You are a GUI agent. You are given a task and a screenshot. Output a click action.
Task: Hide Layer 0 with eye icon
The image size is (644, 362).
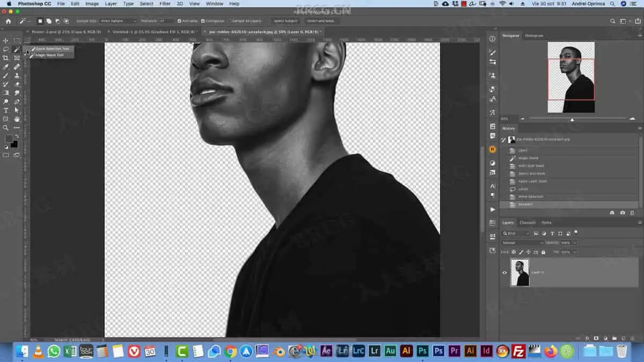click(504, 272)
